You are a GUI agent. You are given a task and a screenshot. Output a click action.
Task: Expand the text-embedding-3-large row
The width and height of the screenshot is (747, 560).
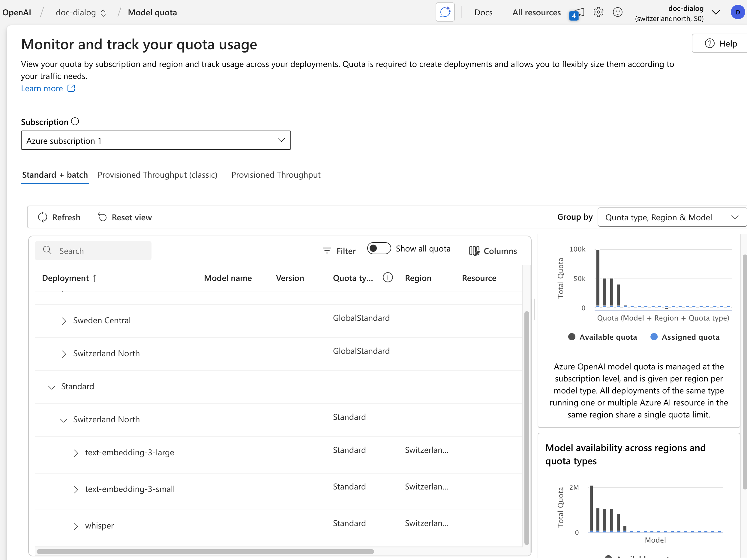(76, 453)
